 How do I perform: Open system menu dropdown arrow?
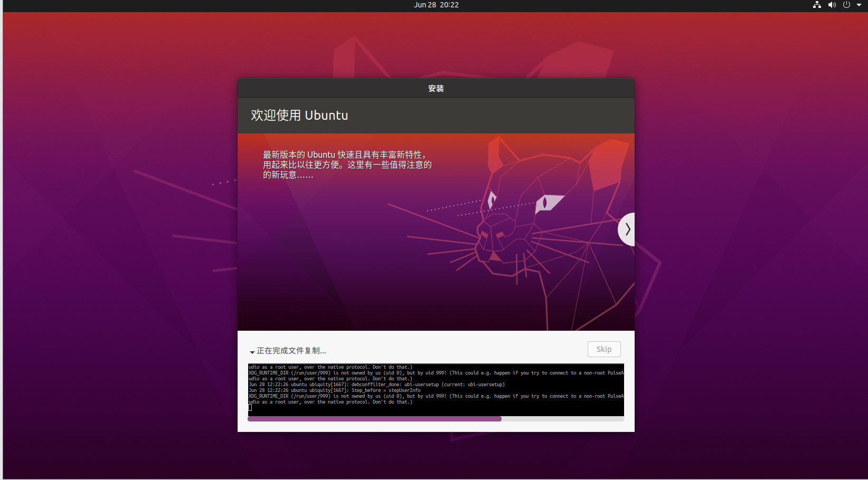859,5
